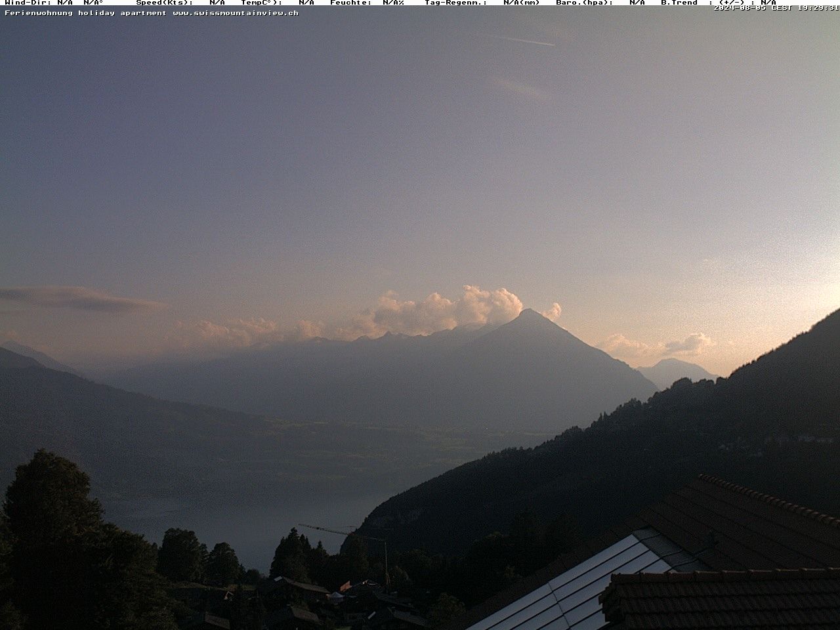The image size is (840, 630).
Task: Click the www.swissmountainview.ch web address text
Action: (236, 13)
